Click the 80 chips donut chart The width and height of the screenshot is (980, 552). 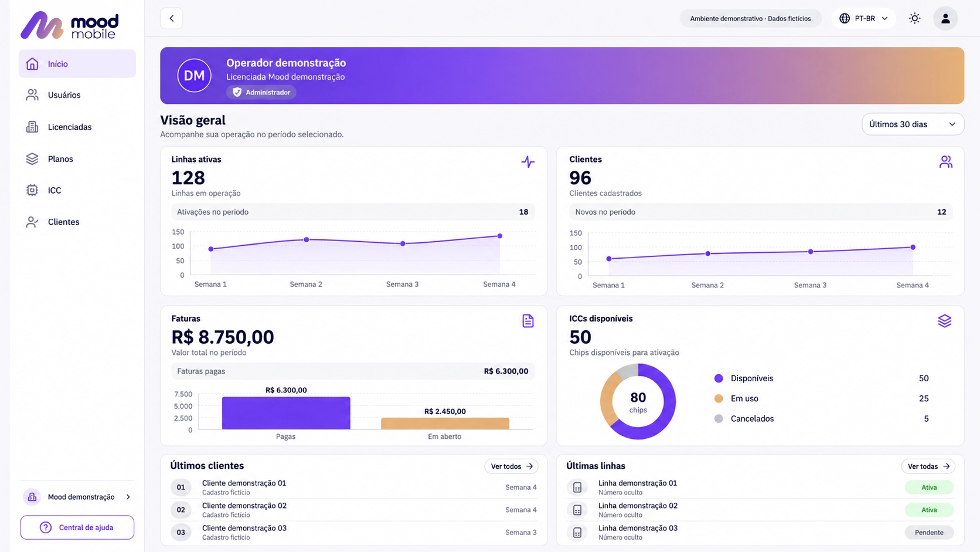tap(638, 401)
